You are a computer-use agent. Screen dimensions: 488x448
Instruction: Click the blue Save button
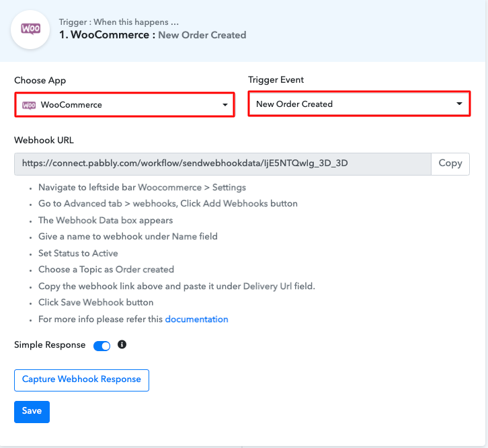coord(32,412)
